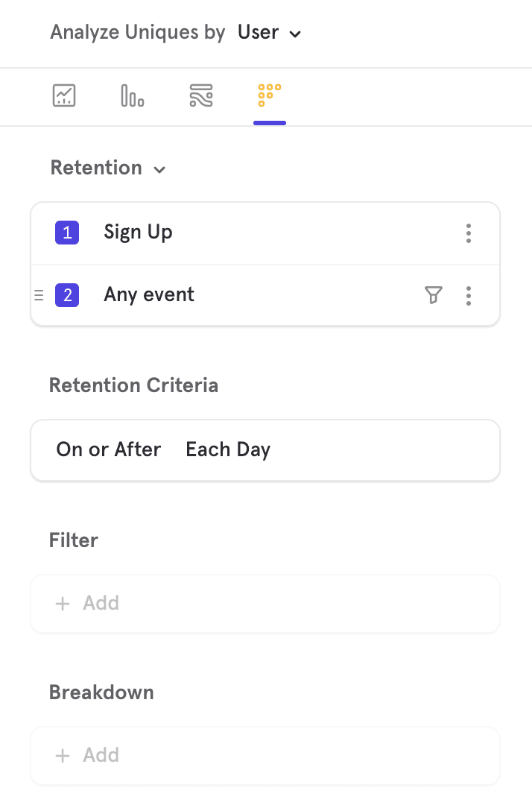
Task: Click the filter funnel icon on Any event
Action: 433,295
